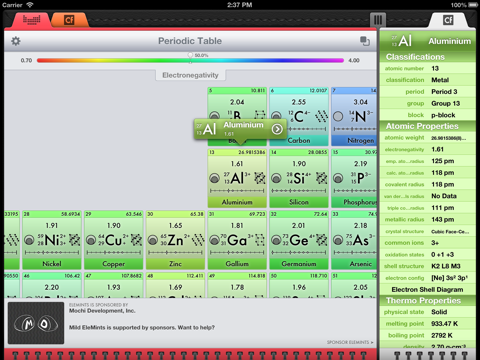This screenshot has height=360, width=480.
Task: Click the sphere icon on Aluminium tile
Action: (214, 178)
